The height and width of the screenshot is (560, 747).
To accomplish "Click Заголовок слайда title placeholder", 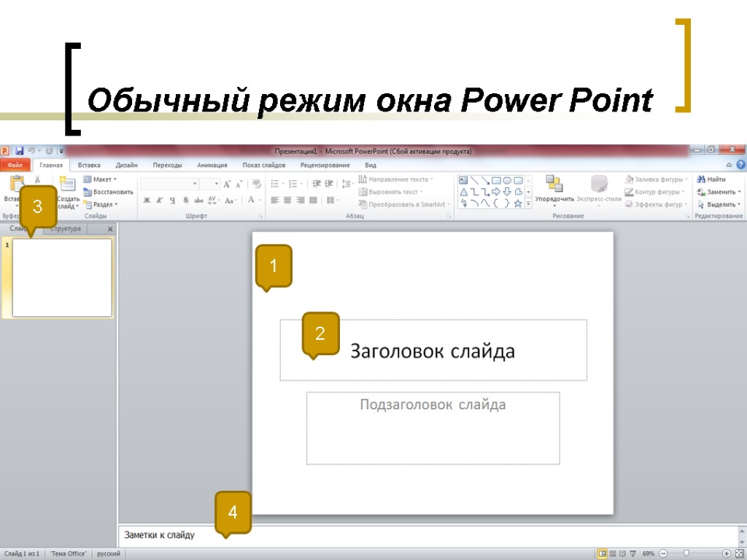I will [x=433, y=351].
